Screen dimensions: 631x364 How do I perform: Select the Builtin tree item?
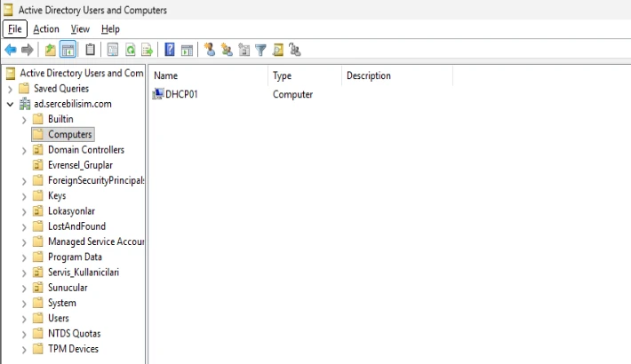click(x=60, y=119)
